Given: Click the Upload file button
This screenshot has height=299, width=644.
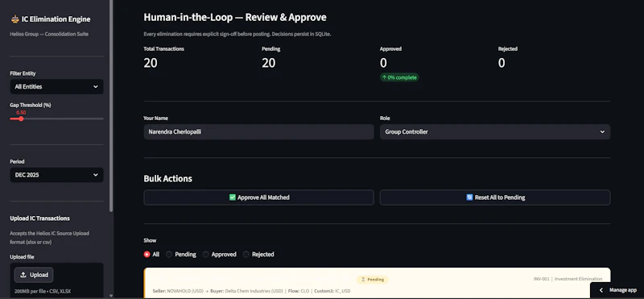Looking at the screenshot, I should click(34, 275).
